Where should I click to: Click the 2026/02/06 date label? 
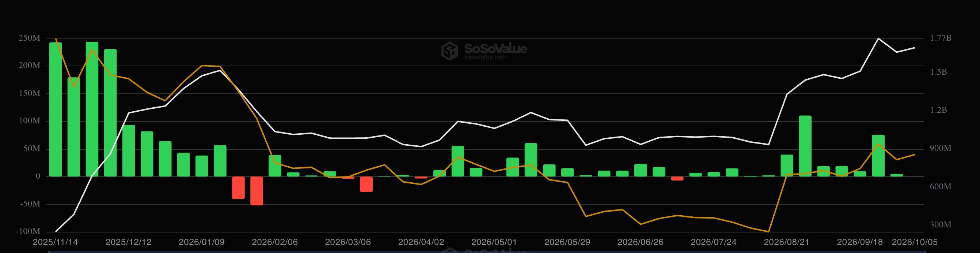275,242
